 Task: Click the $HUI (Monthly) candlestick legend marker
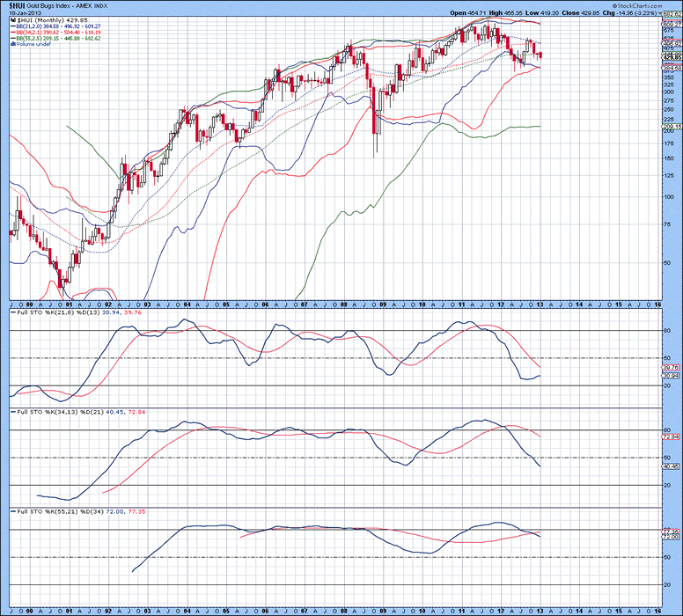[x=12, y=20]
